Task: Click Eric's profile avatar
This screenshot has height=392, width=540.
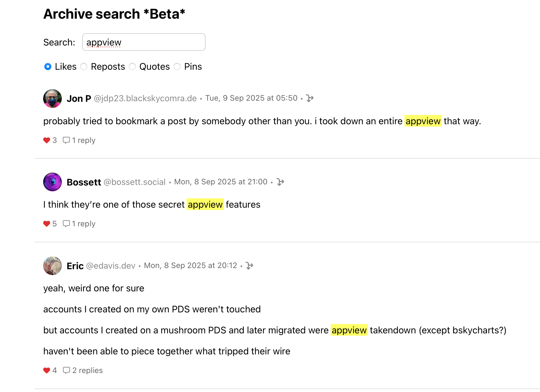Action: pos(52,266)
